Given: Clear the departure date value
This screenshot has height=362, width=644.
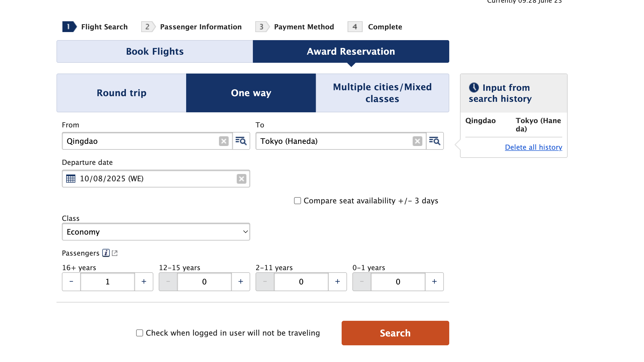Looking at the screenshot, I should point(241,179).
